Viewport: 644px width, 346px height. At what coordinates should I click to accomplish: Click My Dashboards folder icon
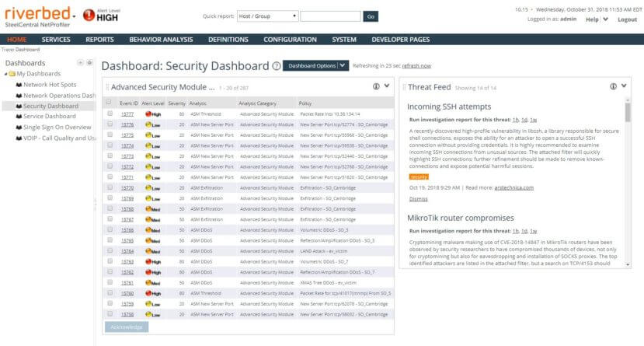[12, 74]
